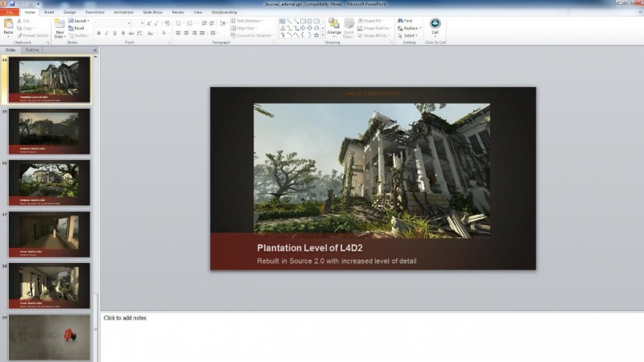Select the text box shape in gallery
Screen dimensions: 644x362
(283, 22)
